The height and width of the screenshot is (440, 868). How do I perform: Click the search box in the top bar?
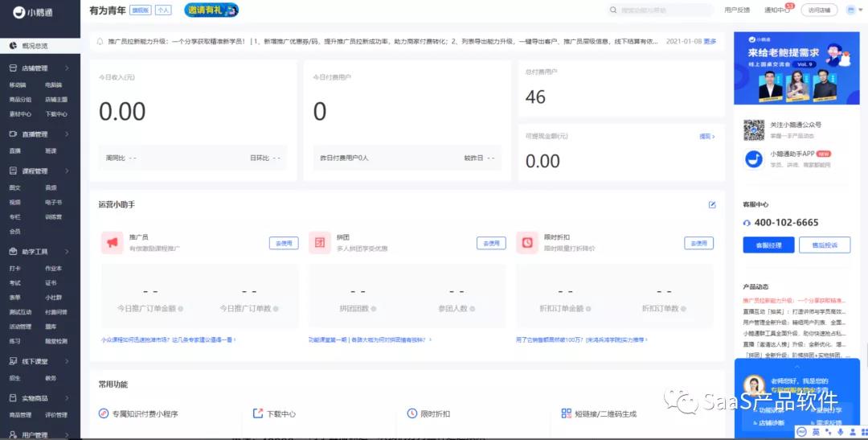pos(661,10)
